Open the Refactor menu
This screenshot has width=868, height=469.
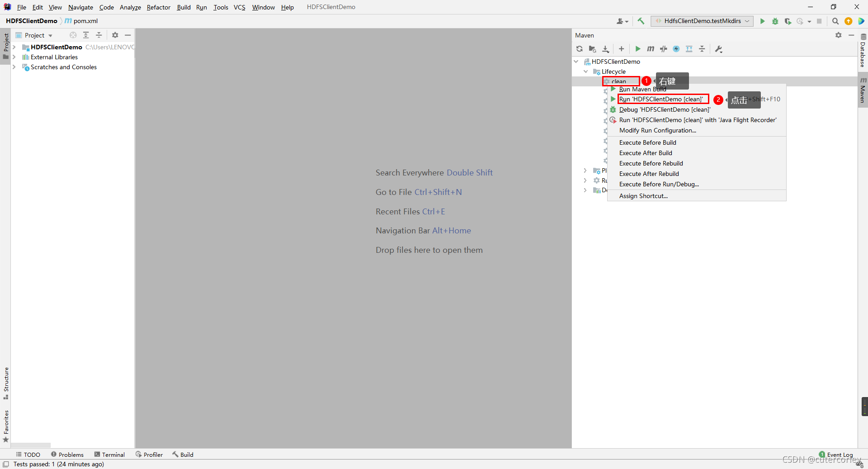[x=158, y=7]
